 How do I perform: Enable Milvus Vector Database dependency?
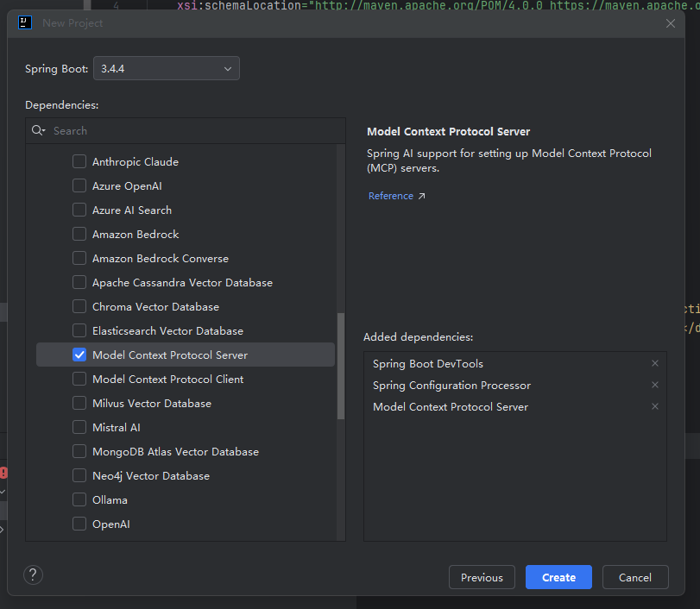click(79, 403)
